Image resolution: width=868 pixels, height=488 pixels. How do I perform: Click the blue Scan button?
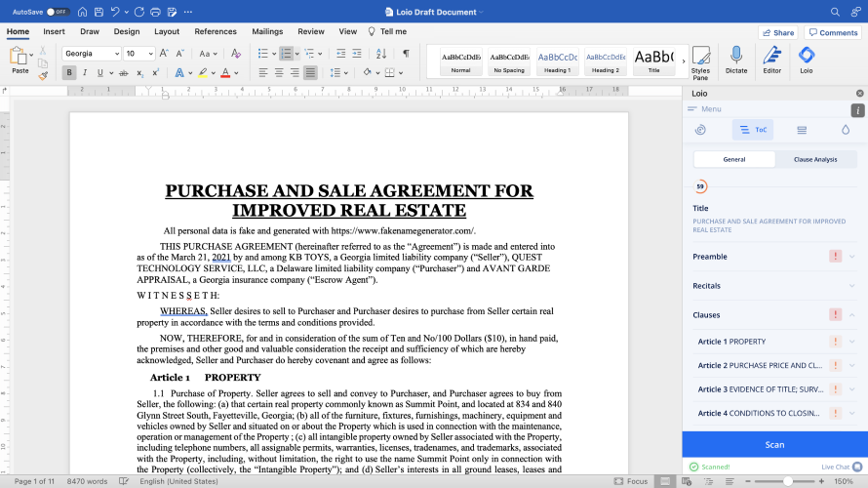coord(774,444)
